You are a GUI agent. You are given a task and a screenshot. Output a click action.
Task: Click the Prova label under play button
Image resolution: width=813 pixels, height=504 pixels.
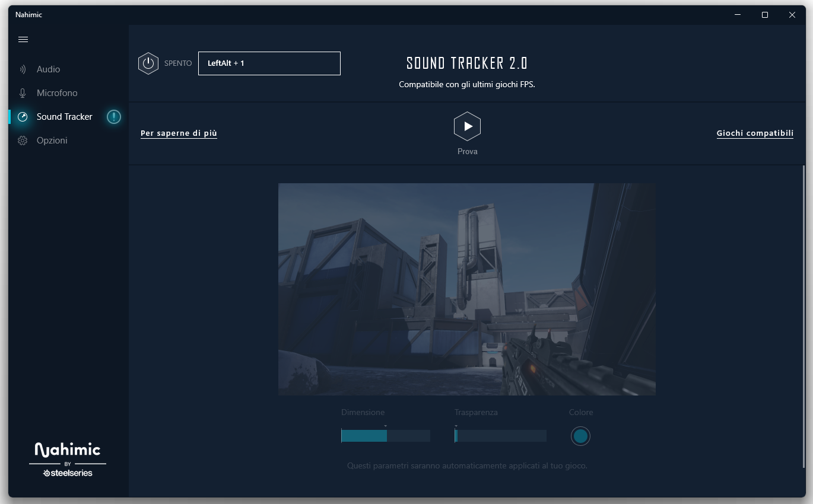tap(467, 152)
